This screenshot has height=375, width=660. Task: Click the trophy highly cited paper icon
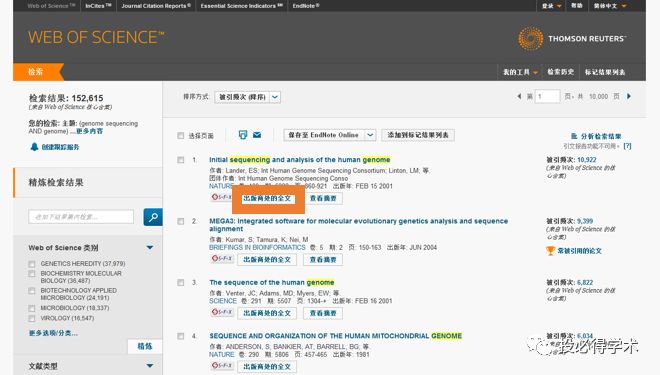550,251
